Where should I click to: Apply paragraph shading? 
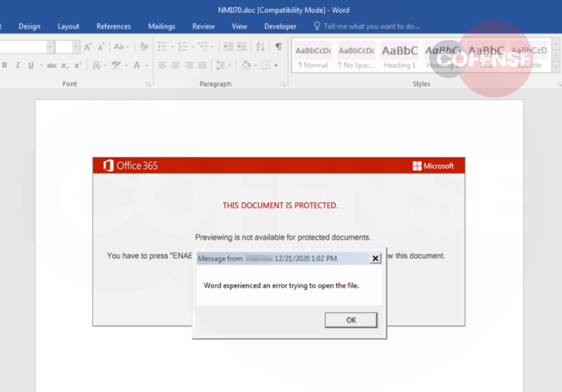click(x=246, y=65)
